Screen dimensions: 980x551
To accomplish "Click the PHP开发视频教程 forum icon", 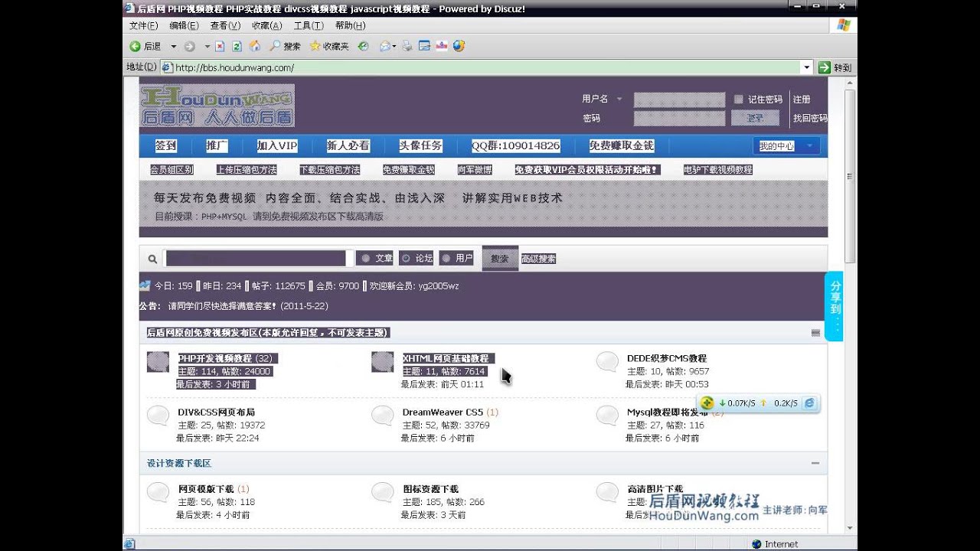I will click(x=158, y=362).
